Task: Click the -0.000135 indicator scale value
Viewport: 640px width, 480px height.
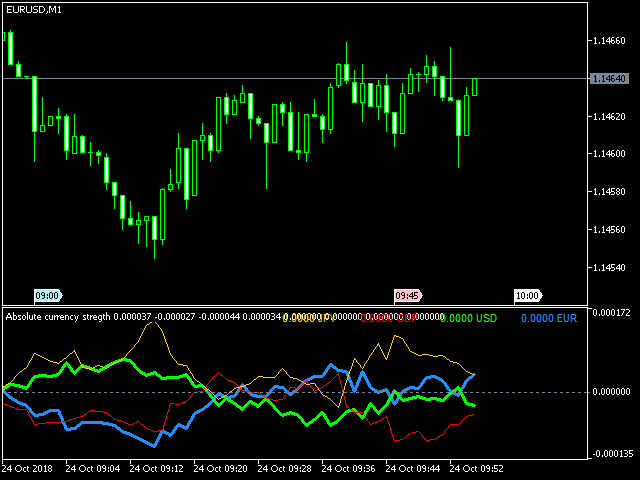Action: point(608,454)
